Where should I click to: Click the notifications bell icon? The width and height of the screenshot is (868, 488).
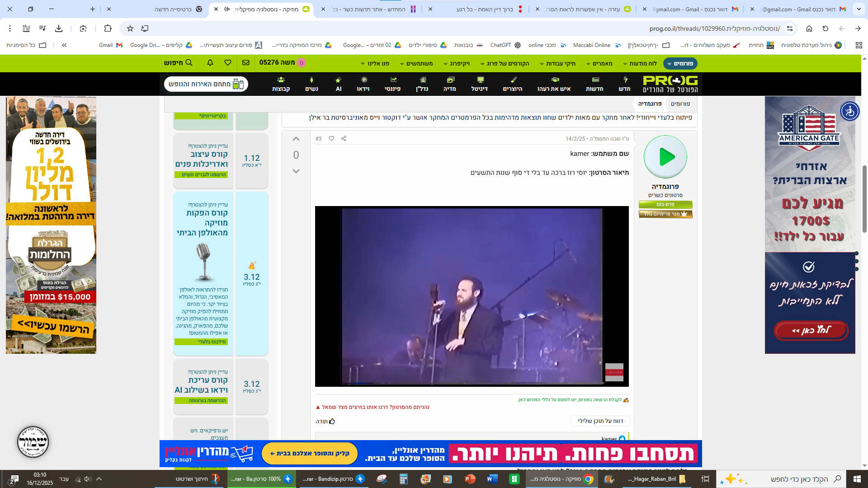(x=210, y=63)
